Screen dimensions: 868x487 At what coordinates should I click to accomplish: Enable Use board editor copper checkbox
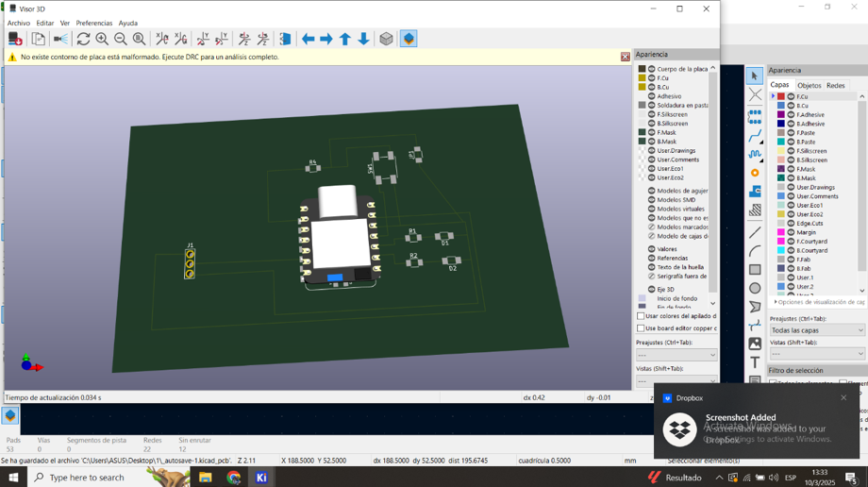pos(641,328)
